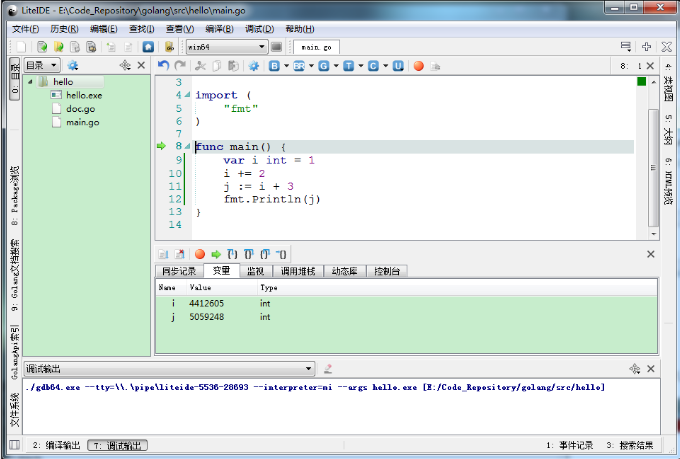Click the Go documentation book icon
Viewport: 680px width, 459px height.
170,46
